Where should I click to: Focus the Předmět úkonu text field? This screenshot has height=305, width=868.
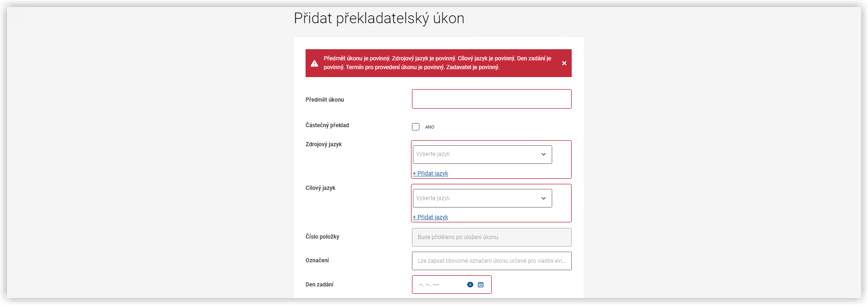pyautogui.click(x=492, y=99)
